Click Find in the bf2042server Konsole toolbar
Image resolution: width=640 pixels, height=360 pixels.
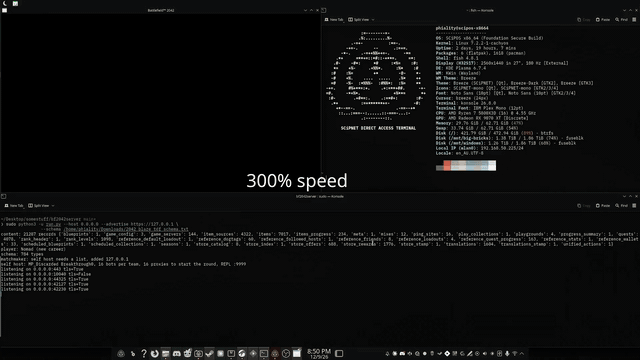click(622, 206)
